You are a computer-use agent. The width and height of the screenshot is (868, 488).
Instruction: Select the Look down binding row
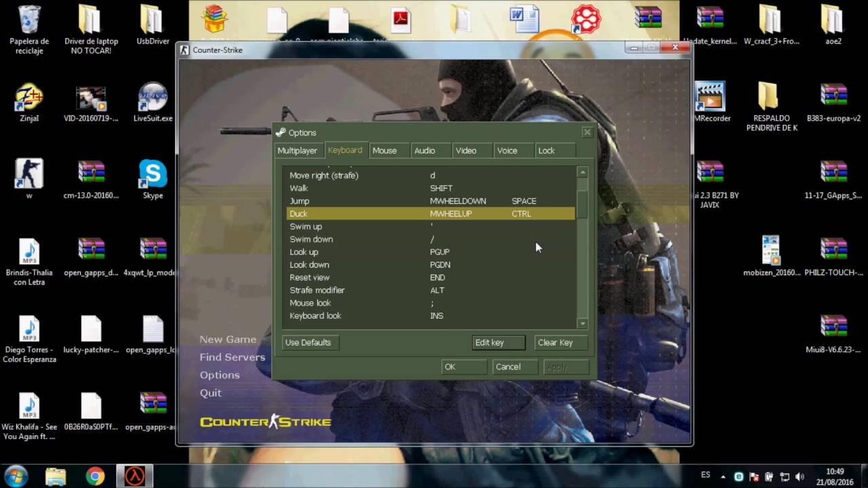(430, 264)
